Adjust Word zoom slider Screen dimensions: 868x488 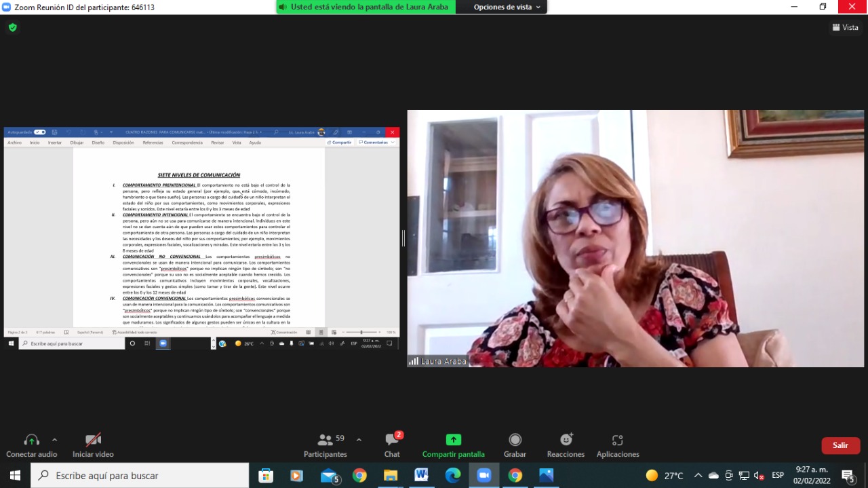coord(361,333)
